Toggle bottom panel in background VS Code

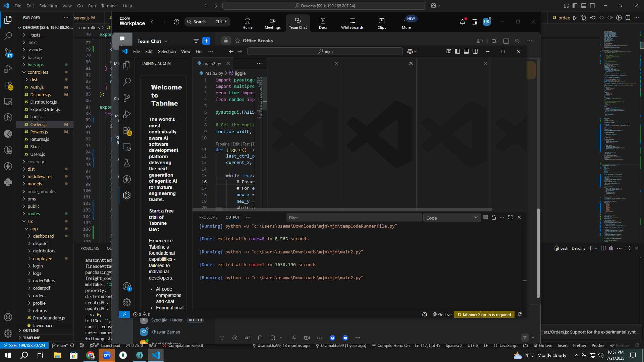coord(584,6)
